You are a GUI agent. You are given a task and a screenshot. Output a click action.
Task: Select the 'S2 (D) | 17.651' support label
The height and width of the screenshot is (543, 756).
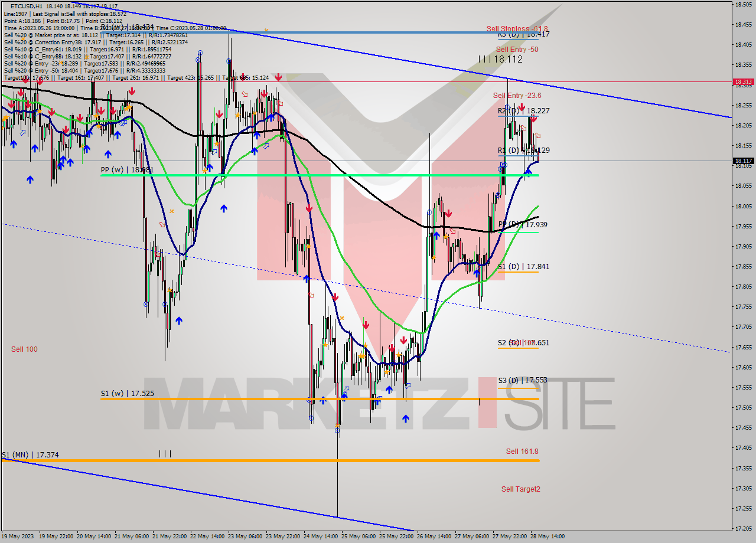(x=524, y=342)
